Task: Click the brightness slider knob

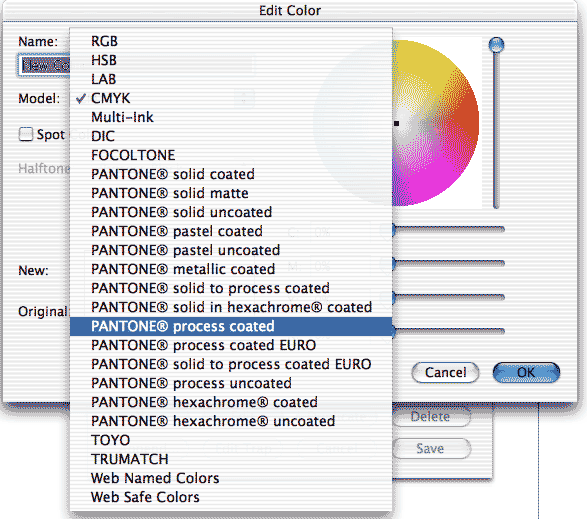Action: tap(496, 45)
